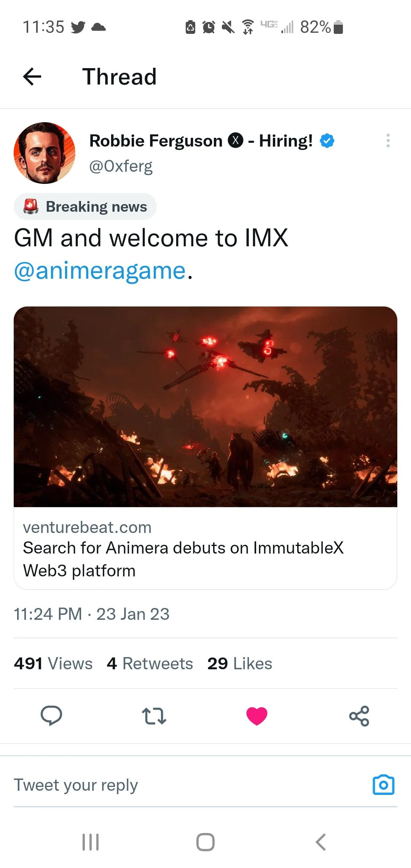This screenshot has height=868, width=411.
Task: Expand the Breaking news label chip
Action: (84, 206)
